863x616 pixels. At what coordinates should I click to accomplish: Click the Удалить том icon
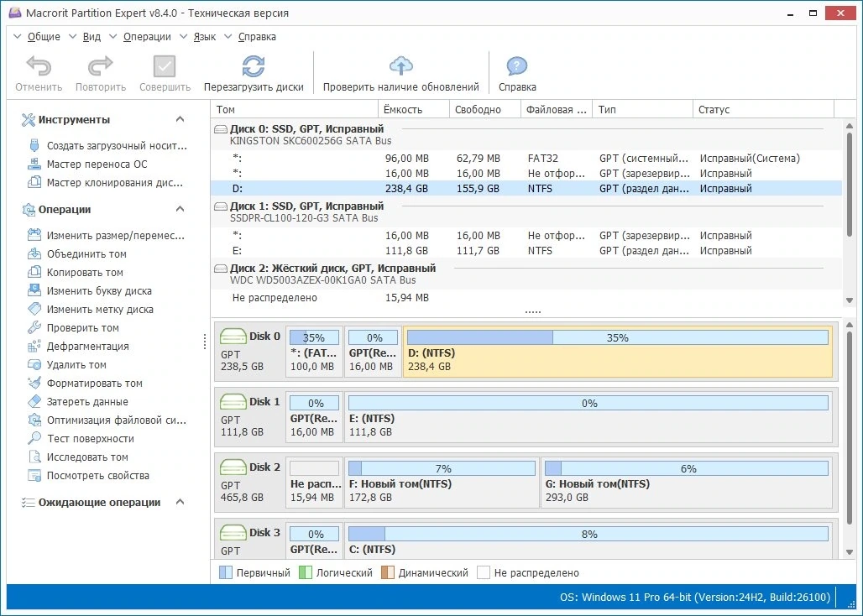tap(34, 364)
